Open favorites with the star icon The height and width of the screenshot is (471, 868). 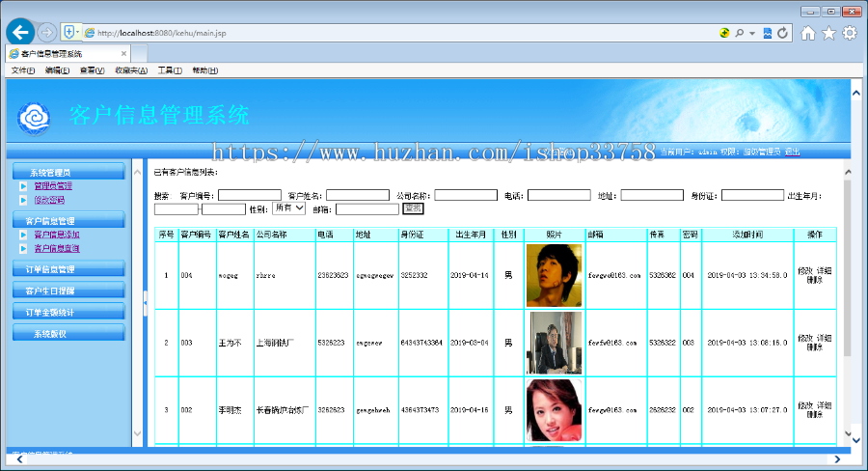click(828, 33)
